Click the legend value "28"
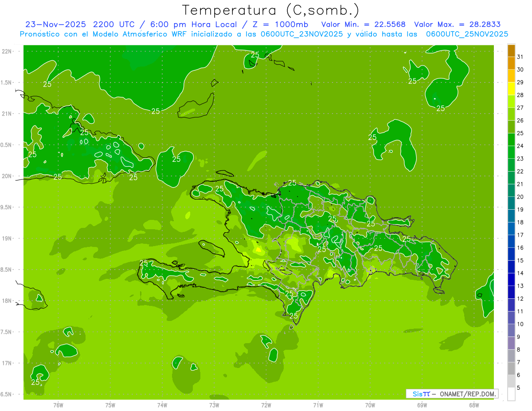 pyautogui.click(x=520, y=95)
